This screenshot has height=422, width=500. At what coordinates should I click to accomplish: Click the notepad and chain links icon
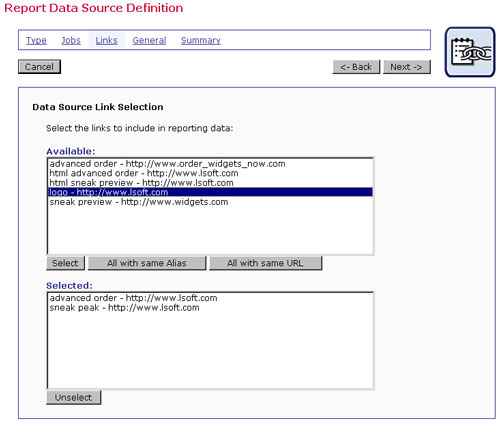470,52
